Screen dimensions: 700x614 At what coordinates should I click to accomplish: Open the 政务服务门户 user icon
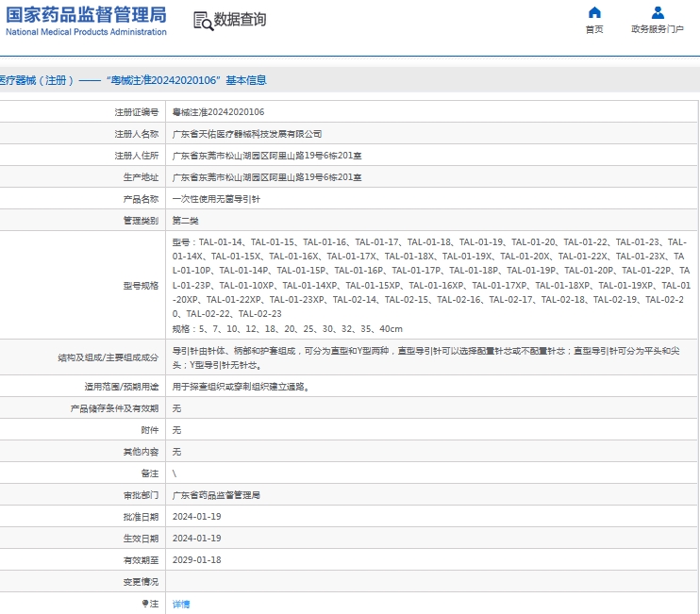coord(658,12)
